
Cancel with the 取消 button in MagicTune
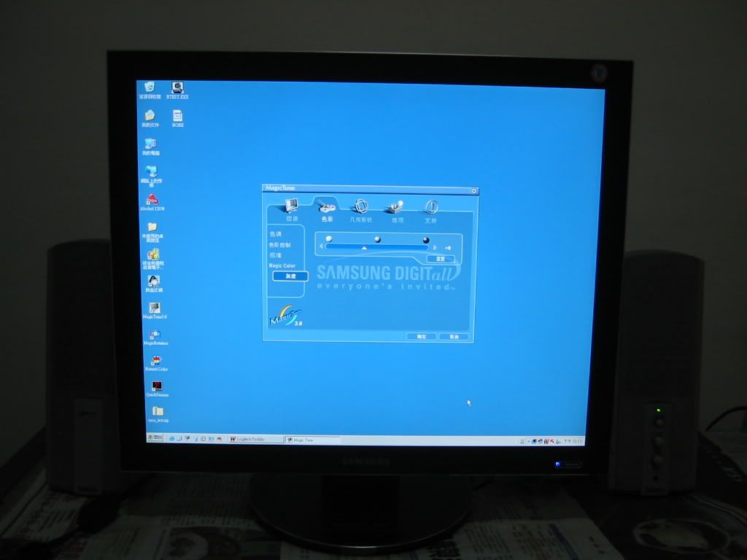(454, 337)
